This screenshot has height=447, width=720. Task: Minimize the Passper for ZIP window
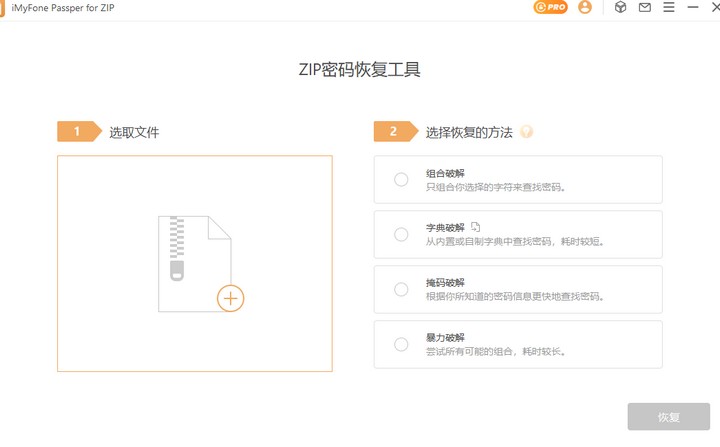694,8
